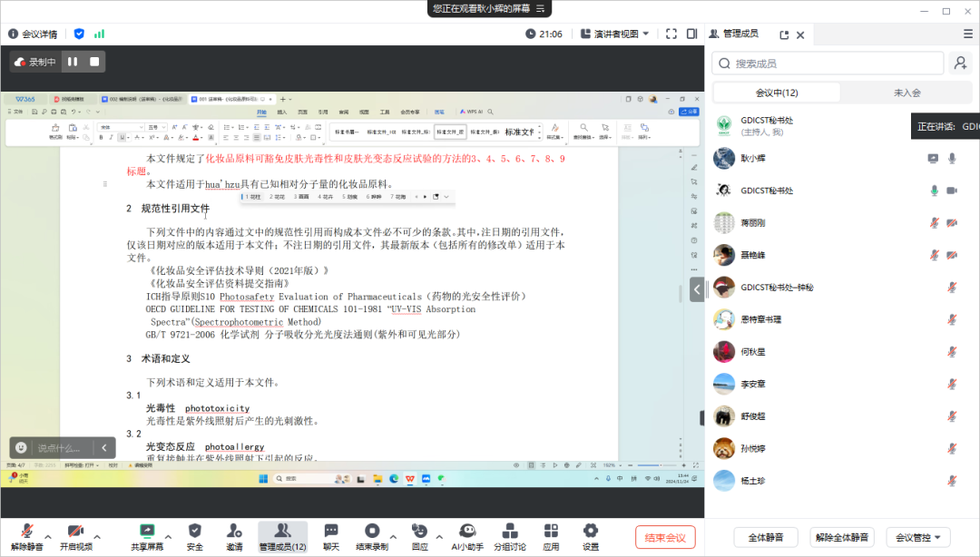
Task: Unmute 蒋丽刚's microphone
Action: coord(935,222)
